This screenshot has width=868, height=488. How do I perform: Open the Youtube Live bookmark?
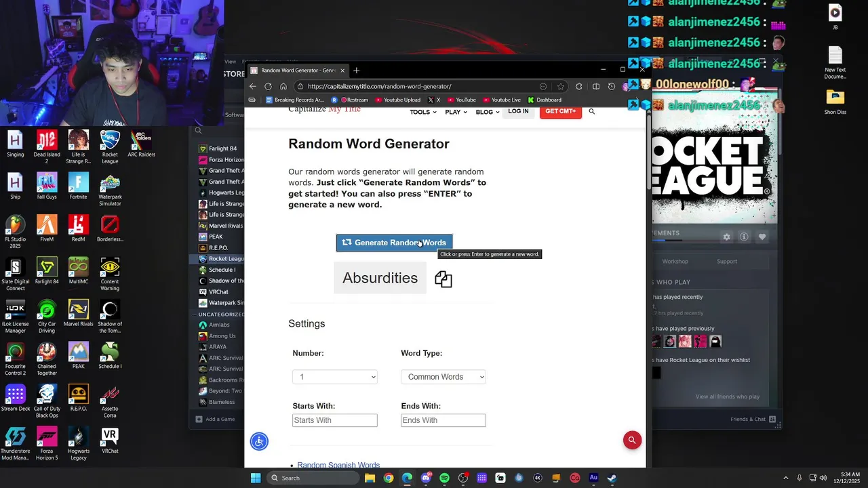502,100
